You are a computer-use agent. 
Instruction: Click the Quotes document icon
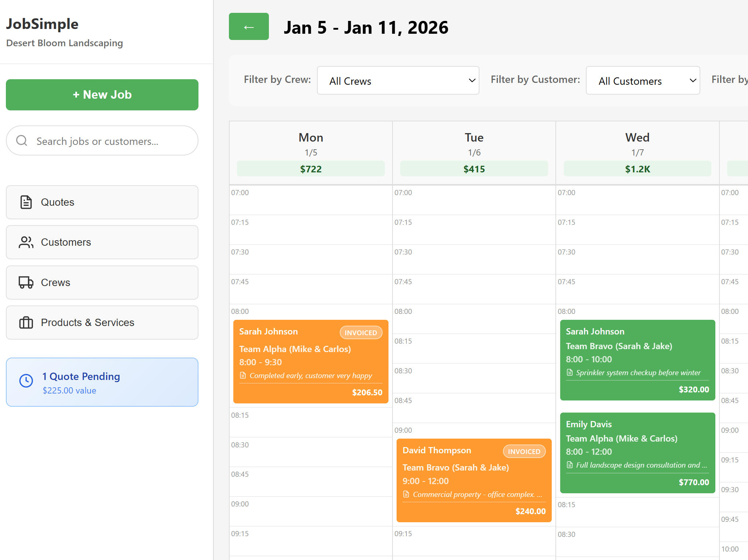coord(26,202)
